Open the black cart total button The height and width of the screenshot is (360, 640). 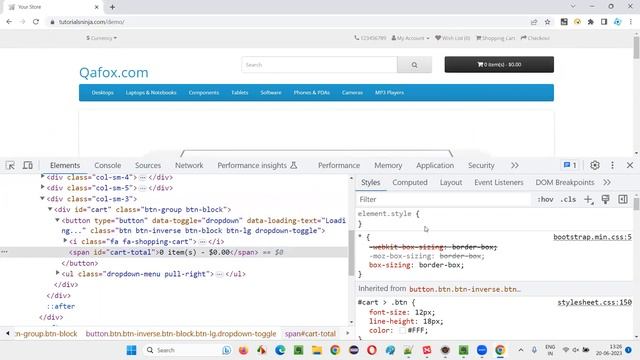click(x=499, y=64)
